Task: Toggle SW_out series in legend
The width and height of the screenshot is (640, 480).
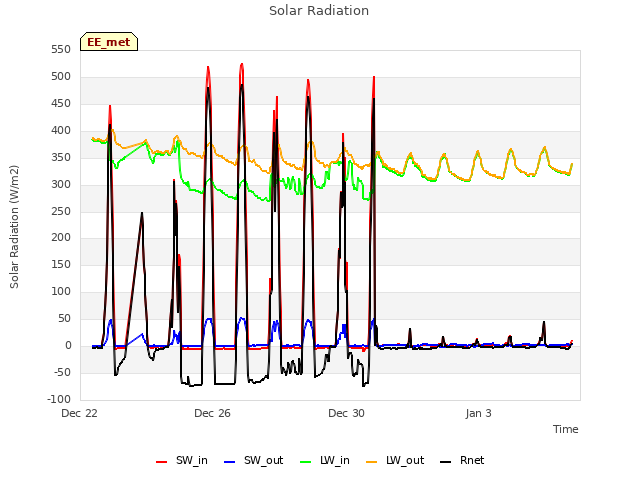Action: [253, 460]
